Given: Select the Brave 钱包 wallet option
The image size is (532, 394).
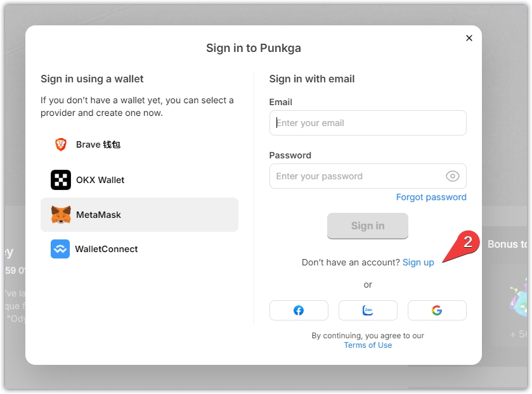Looking at the screenshot, I should (98, 144).
